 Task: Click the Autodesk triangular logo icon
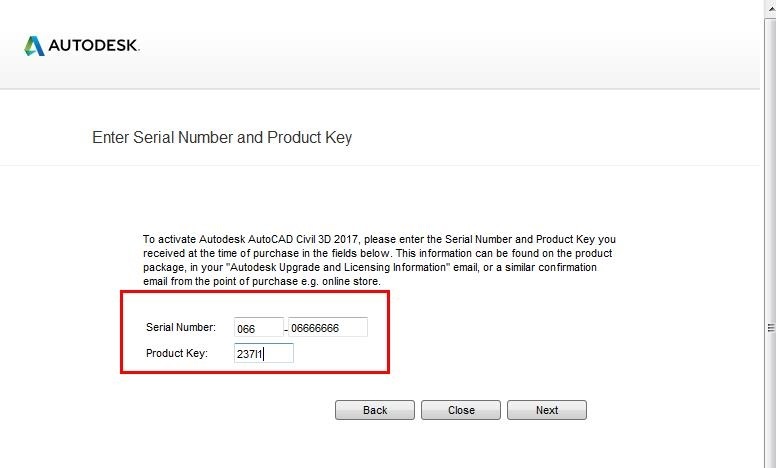(34, 46)
